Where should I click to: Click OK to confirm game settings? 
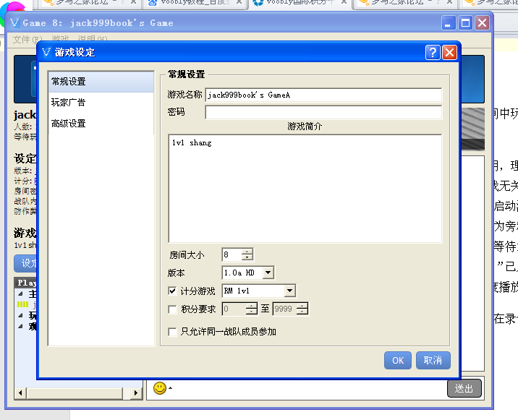tap(398, 360)
